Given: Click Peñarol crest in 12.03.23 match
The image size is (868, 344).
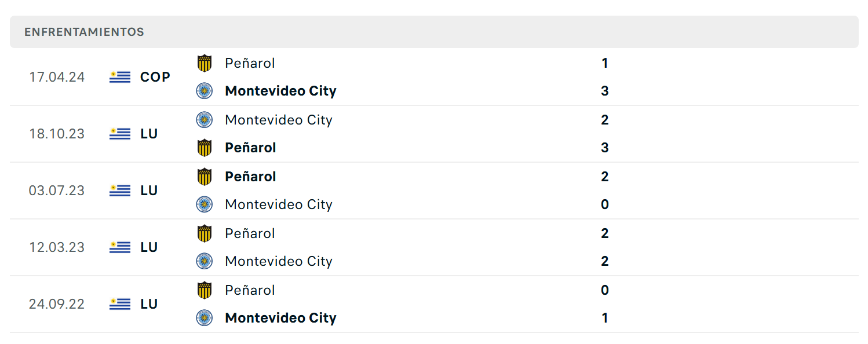Looking at the screenshot, I should pos(204,233).
